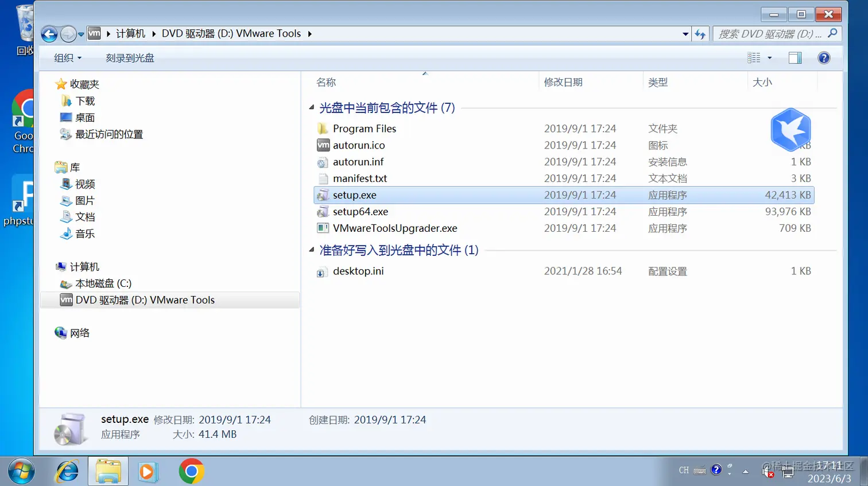Click the back navigation arrow
This screenshot has height=486, width=868.
(49, 34)
